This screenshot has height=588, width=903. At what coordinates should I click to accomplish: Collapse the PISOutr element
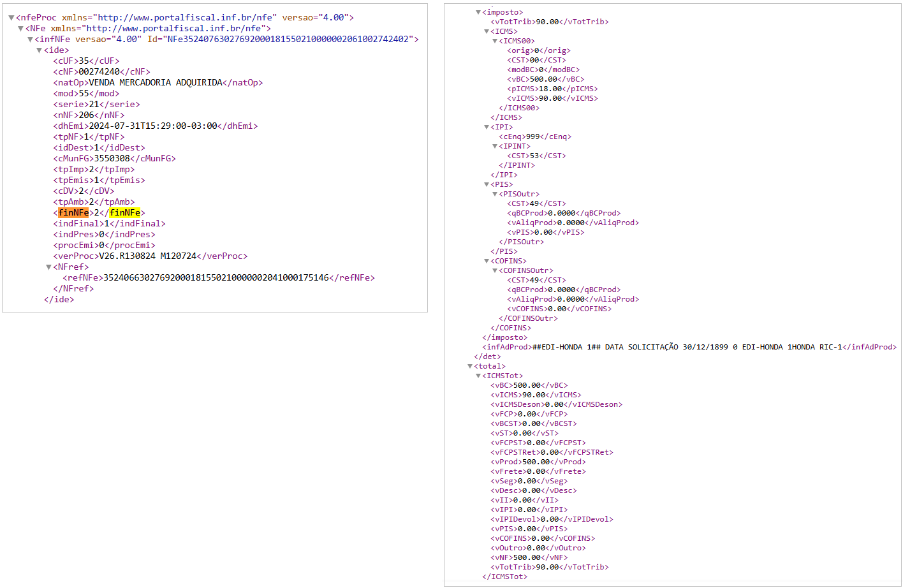click(x=495, y=194)
